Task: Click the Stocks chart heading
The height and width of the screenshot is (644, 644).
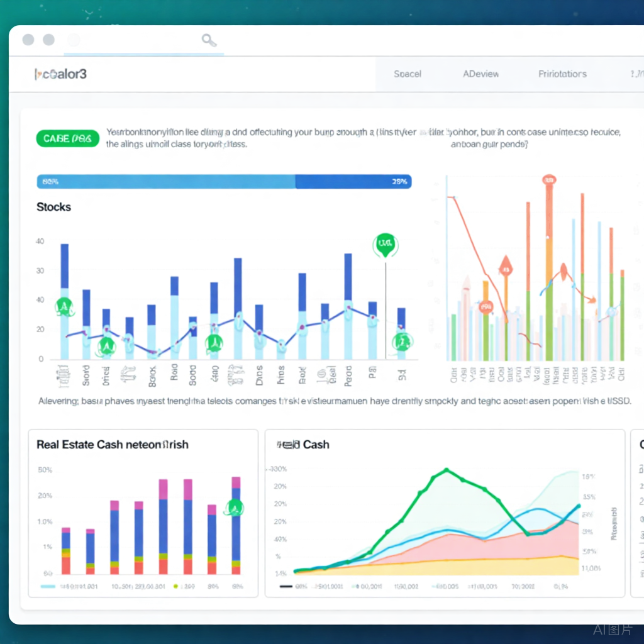Action: pyautogui.click(x=54, y=207)
